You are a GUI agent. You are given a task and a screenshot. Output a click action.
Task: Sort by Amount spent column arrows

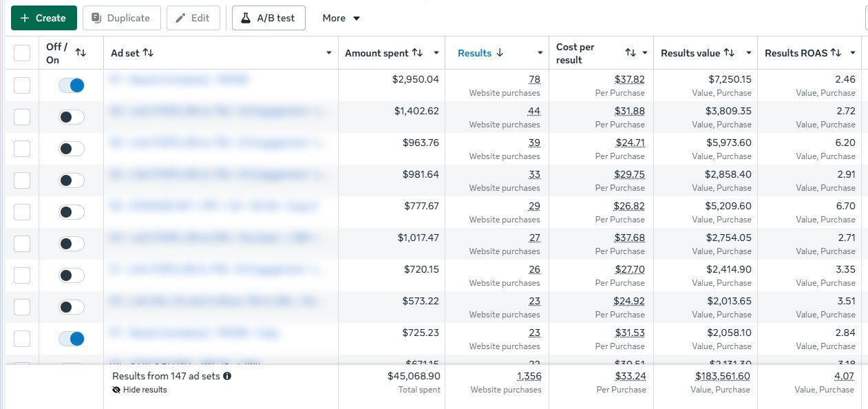(x=417, y=53)
